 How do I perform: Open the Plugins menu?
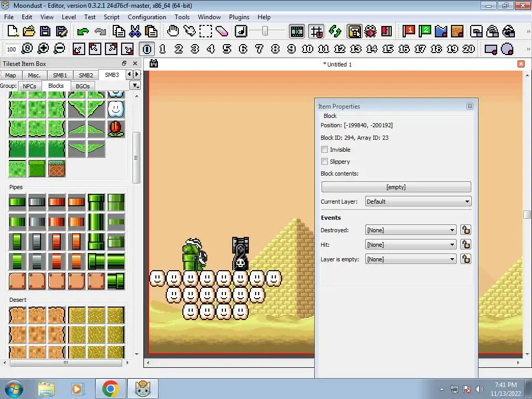tap(239, 17)
